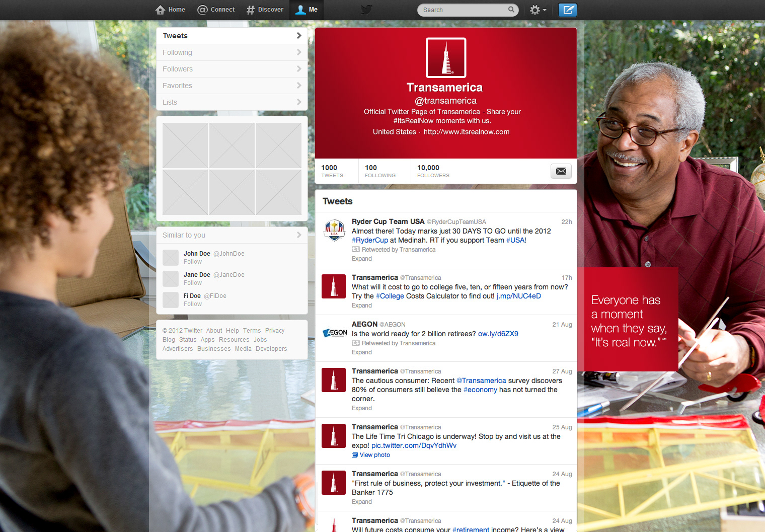
Task: Open the Followers sidebar section
Action: click(x=232, y=69)
